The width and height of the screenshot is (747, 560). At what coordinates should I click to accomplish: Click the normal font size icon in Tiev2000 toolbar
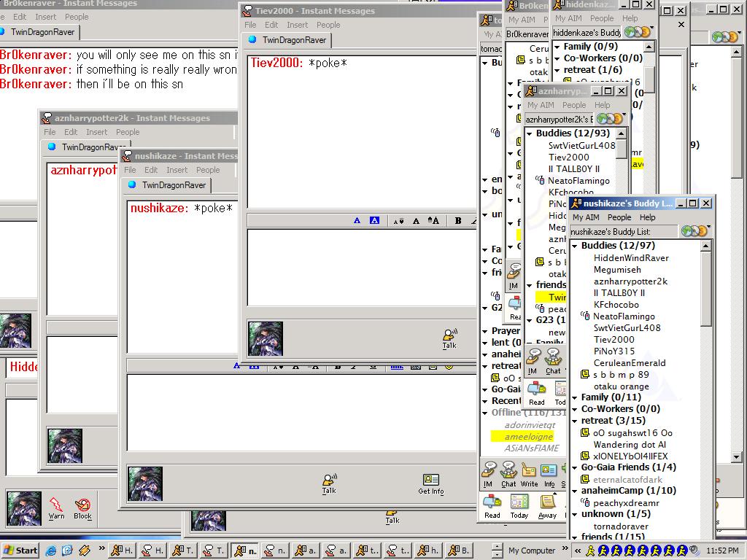coord(416,220)
